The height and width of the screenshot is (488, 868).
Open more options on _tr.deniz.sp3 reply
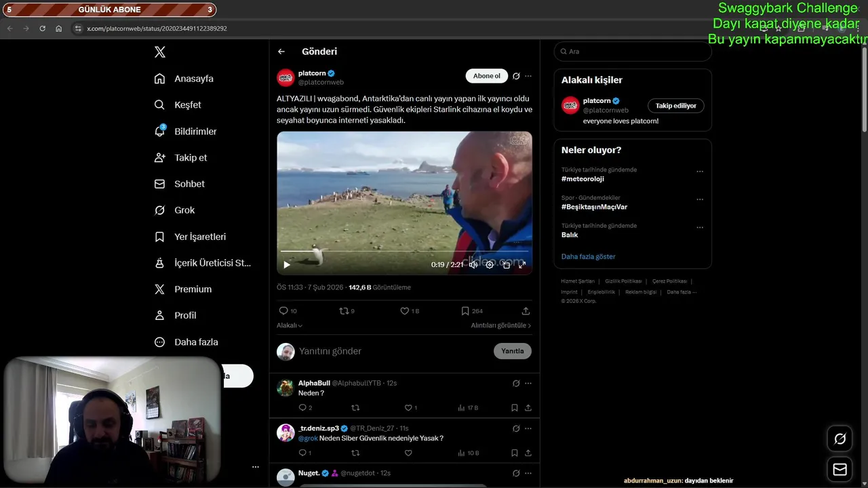point(528,429)
